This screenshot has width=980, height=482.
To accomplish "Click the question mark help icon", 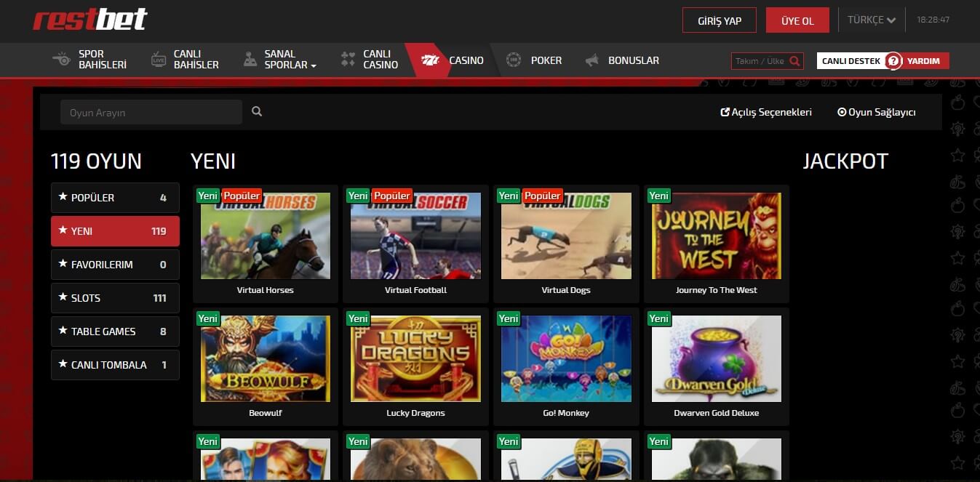I will (894, 61).
